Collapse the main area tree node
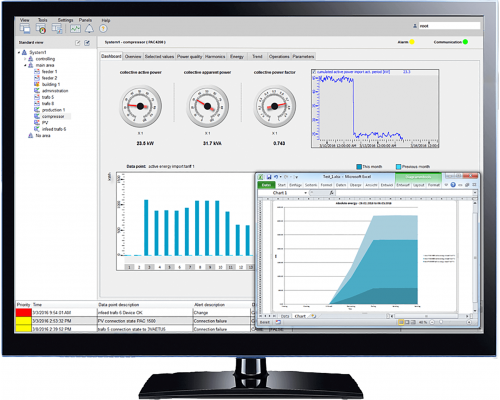 [25, 65]
